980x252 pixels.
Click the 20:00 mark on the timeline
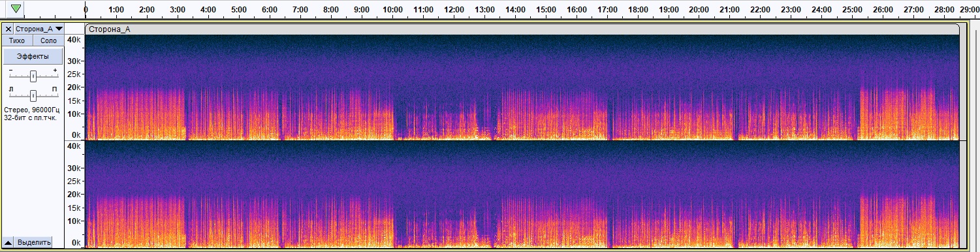point(699,10)
